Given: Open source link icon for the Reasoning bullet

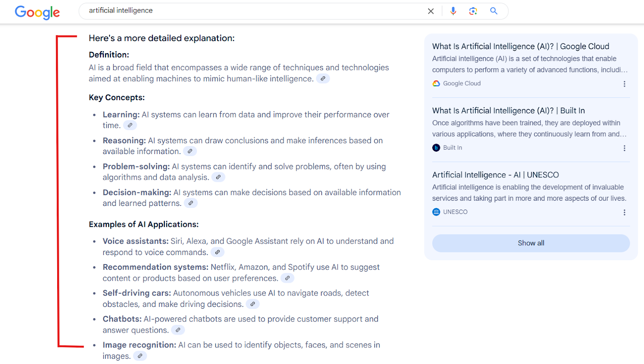Looking at the screenshot, I should [x=190, y=151].
